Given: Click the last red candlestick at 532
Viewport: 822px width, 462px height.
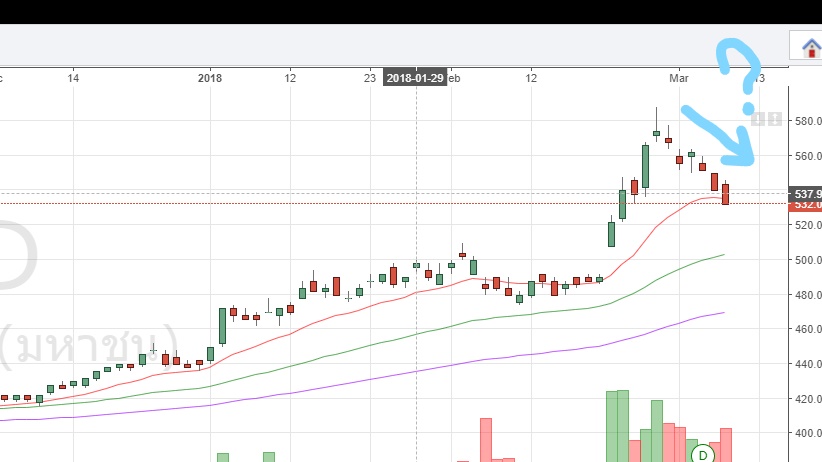Looking at the screenshot, I should (x=726, y=194).
